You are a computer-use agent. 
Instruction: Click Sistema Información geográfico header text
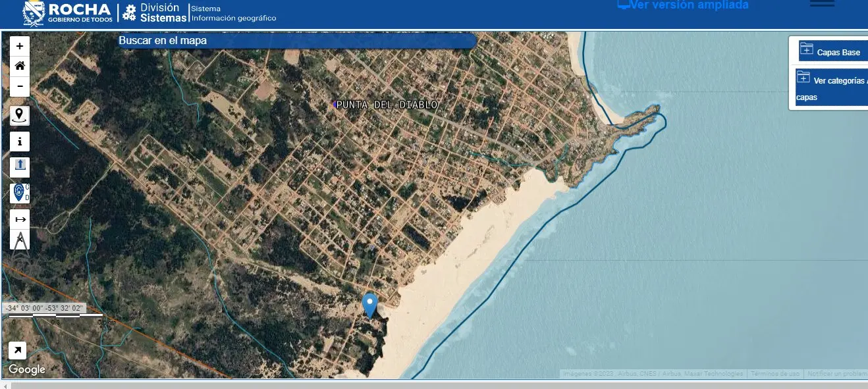234,13
